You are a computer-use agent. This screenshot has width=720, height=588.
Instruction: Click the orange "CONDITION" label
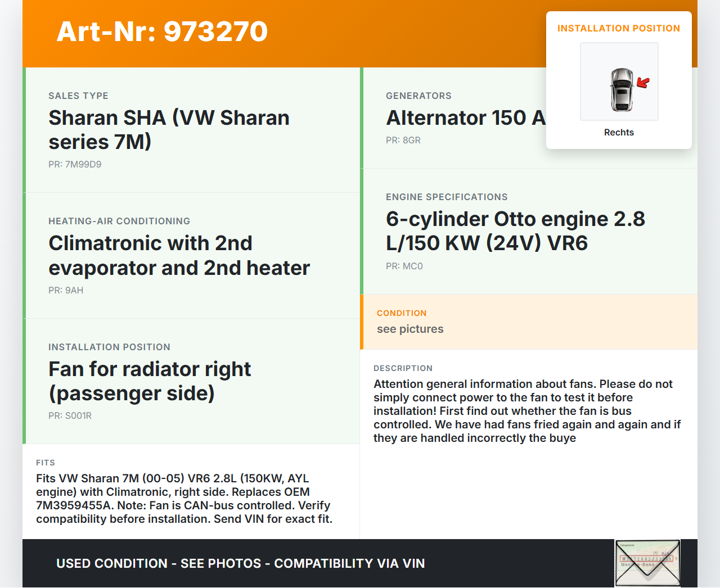[402, 313]
